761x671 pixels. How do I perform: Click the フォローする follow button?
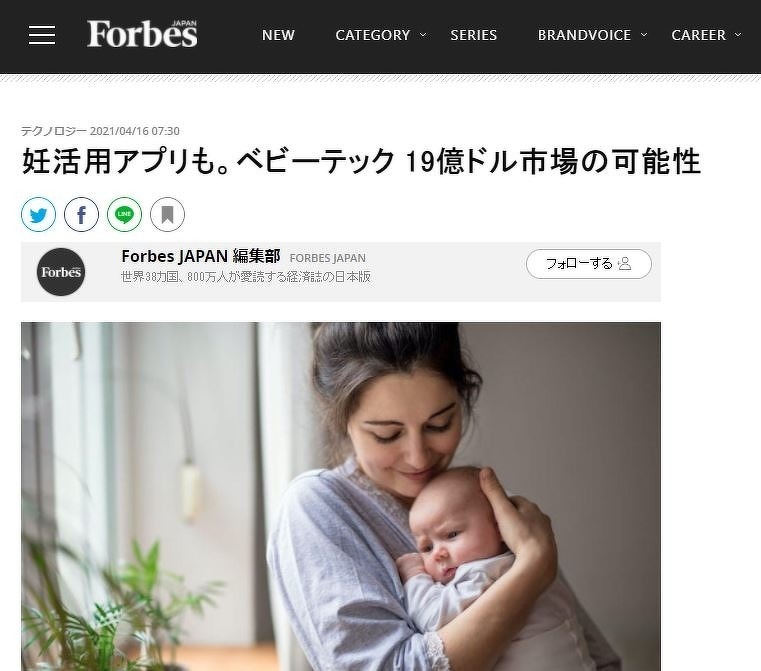tap(589, 264)
